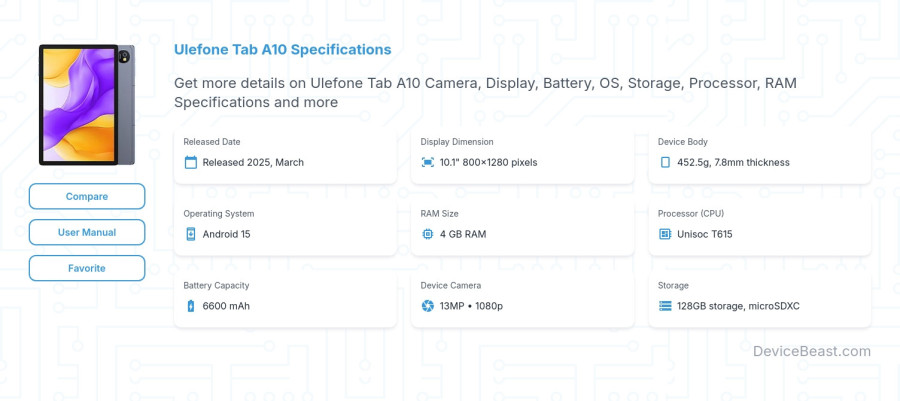Open the Compare button
This screenshot has width=900, height=401.
[87, 196]
